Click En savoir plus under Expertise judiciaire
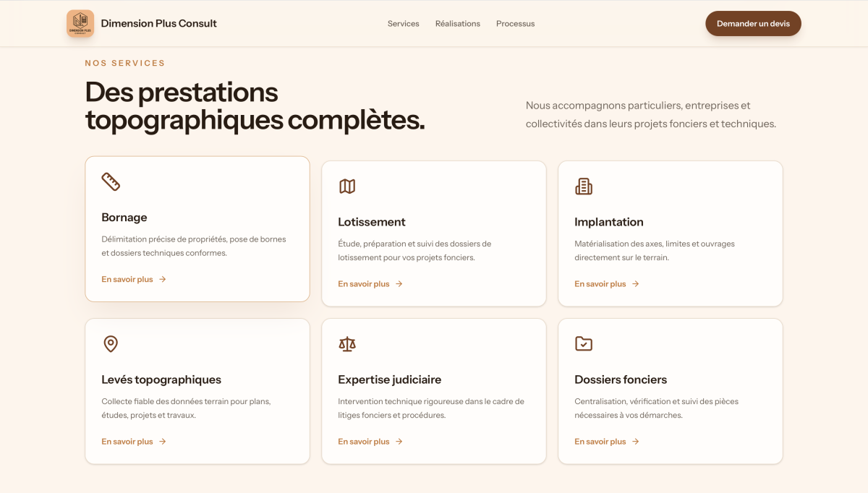 click(370, 442)
